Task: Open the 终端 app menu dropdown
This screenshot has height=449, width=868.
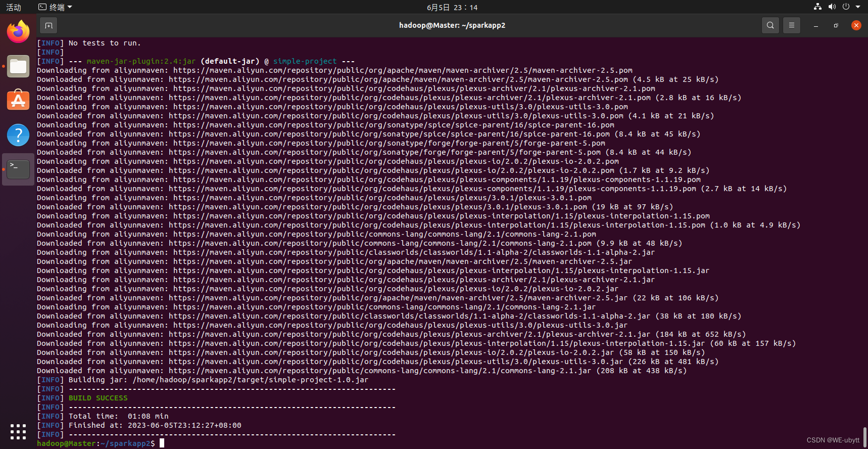Action: pos(56,7)
